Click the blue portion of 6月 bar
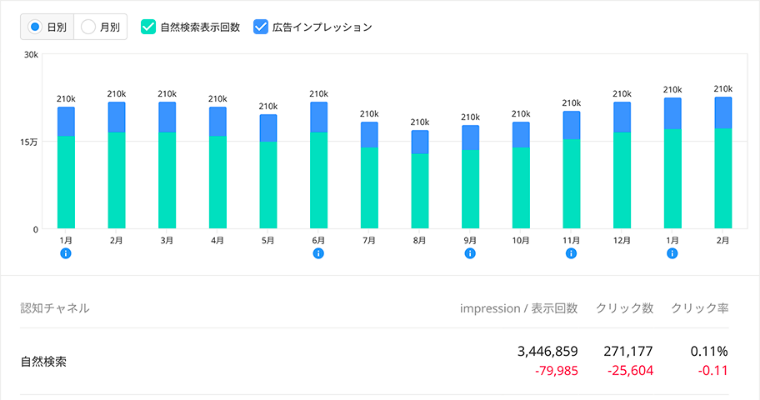 click(x=318, y=117)
